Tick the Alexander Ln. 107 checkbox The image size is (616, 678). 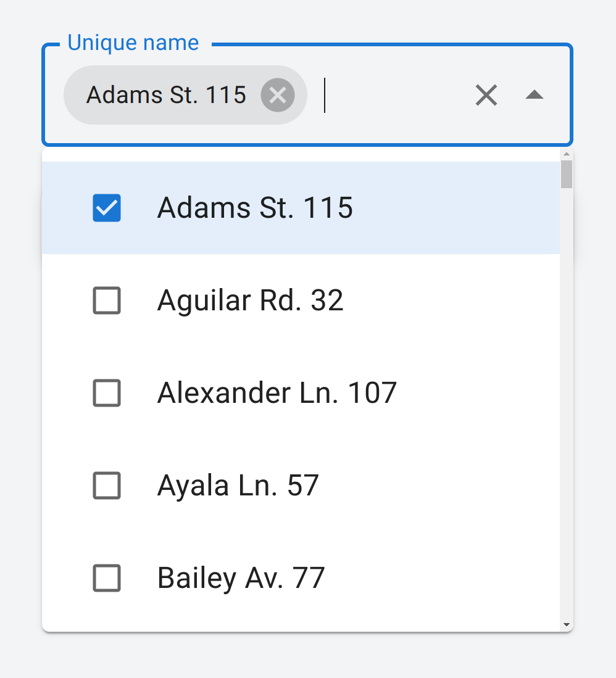(107, 393)
